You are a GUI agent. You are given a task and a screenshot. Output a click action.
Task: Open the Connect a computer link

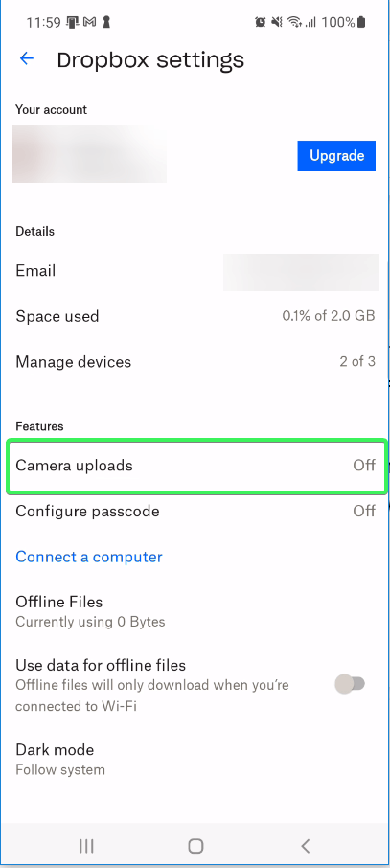[x=88, y=557]
